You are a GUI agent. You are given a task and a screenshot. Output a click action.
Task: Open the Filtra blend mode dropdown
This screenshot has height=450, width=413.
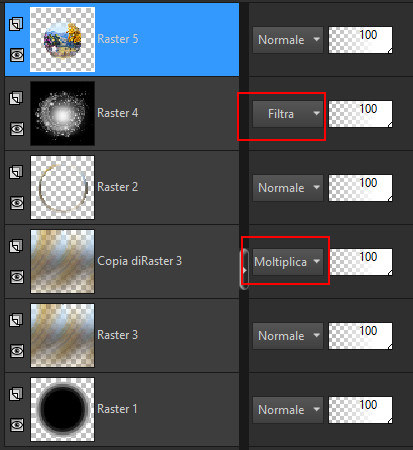288,114
